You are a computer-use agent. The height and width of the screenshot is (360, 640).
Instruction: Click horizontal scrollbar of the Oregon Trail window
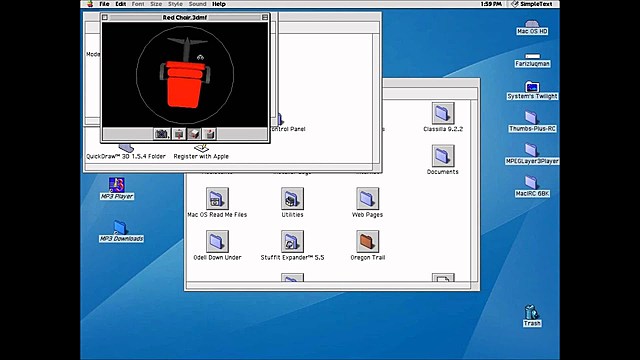tap(329, 285)
